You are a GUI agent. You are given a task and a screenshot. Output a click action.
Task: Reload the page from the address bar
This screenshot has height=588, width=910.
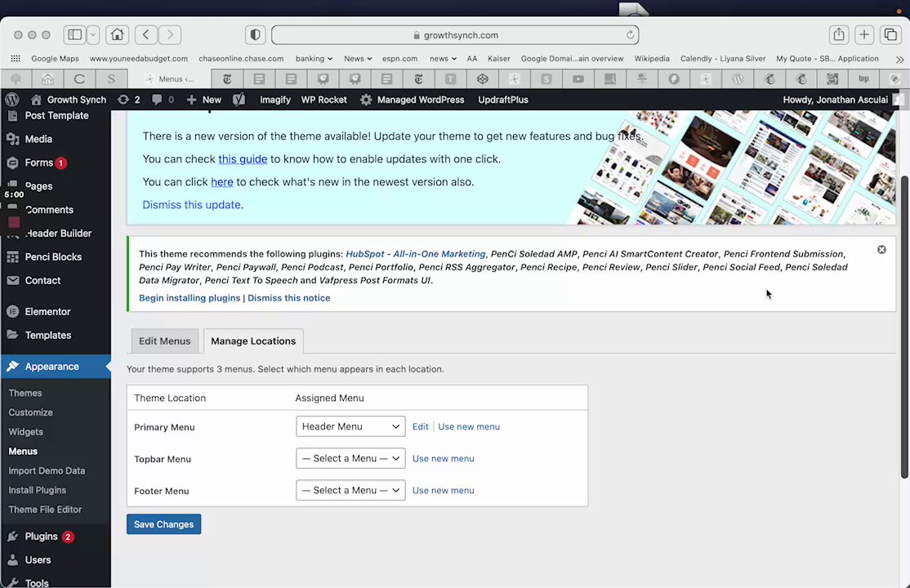click(x=630, y=35)
